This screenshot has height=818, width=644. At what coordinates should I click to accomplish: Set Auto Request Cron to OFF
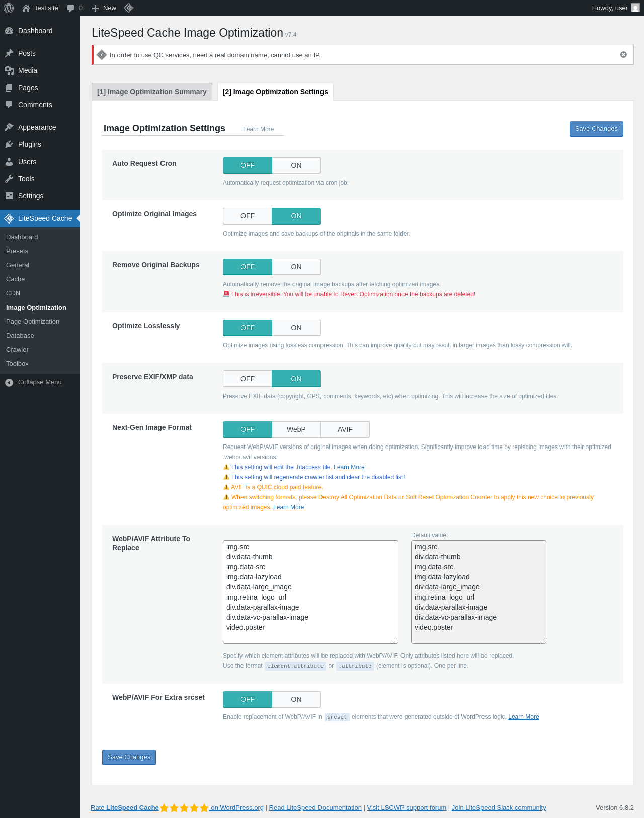(x=248, y=165)
